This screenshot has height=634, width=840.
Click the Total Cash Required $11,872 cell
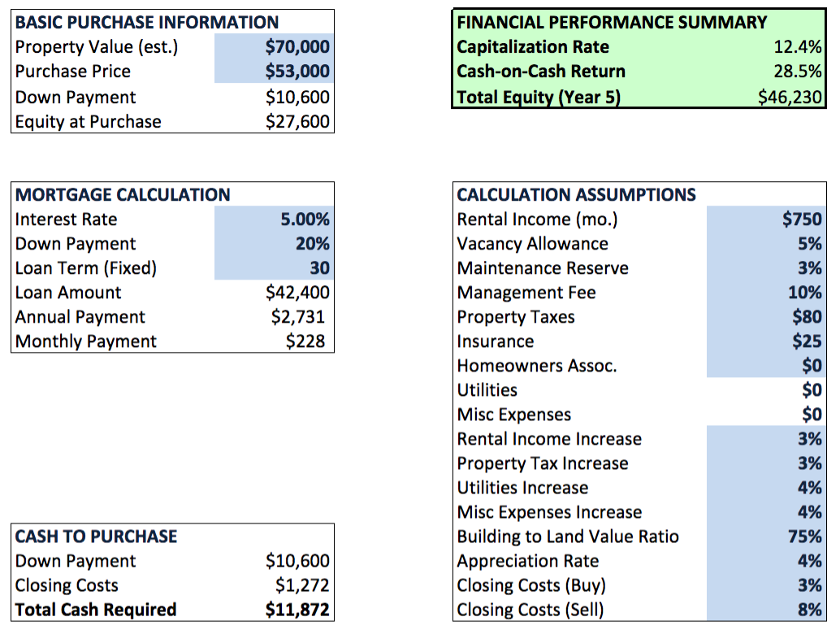[x=297, y=610]
